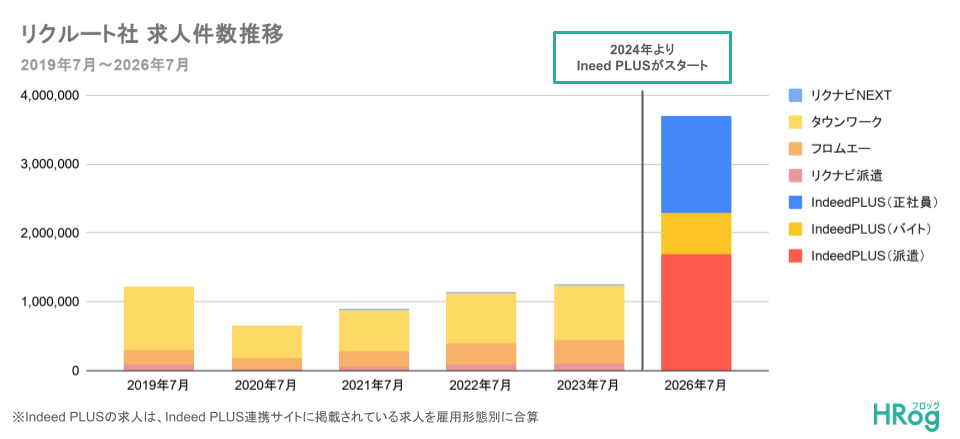Click the 2019年7月 x-axis label
The width and height of the screenshot is (960, 439).
point(159,386)
